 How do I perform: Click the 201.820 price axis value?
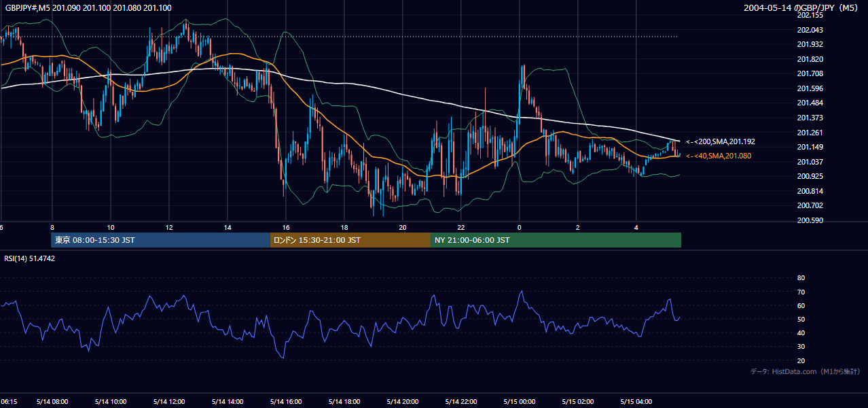810,59
